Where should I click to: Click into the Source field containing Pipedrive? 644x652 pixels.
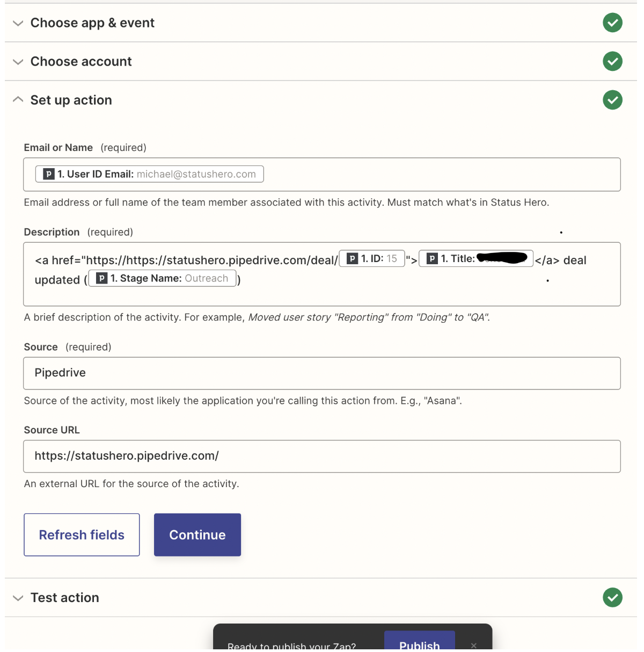tap(322, 373)
